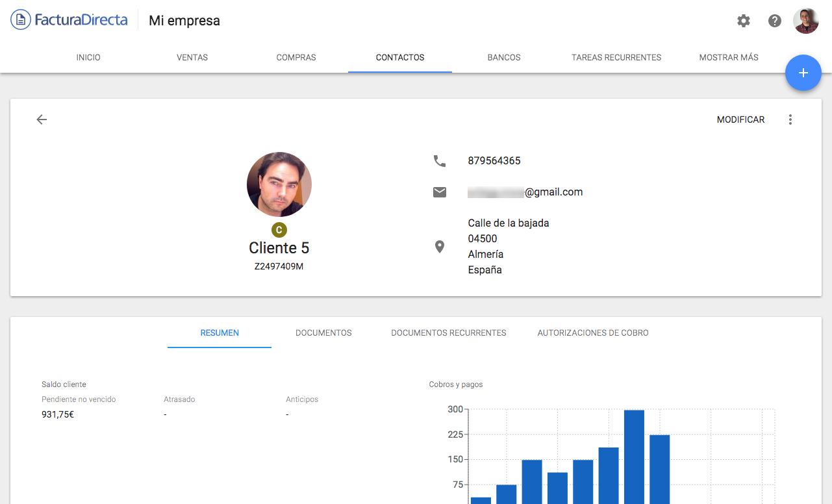Click the 225 axis label on chart
This screenshot has height=504, width=832.
click(x=455, y=435)
